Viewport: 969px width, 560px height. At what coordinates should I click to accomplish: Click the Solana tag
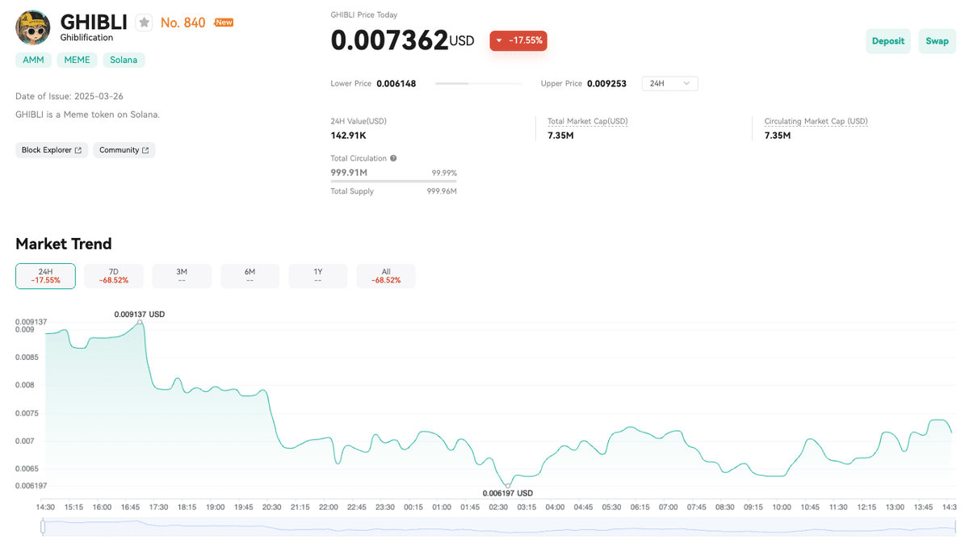pos(124,60)
